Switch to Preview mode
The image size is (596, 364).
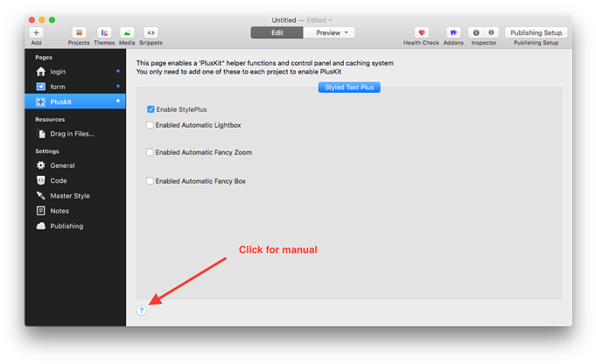(x=329, y=32)
